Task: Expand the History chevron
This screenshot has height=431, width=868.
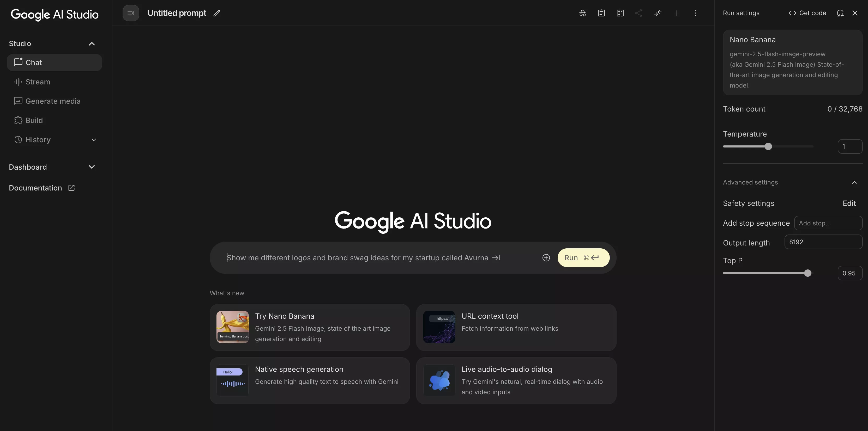Action: tap(94, 140)
